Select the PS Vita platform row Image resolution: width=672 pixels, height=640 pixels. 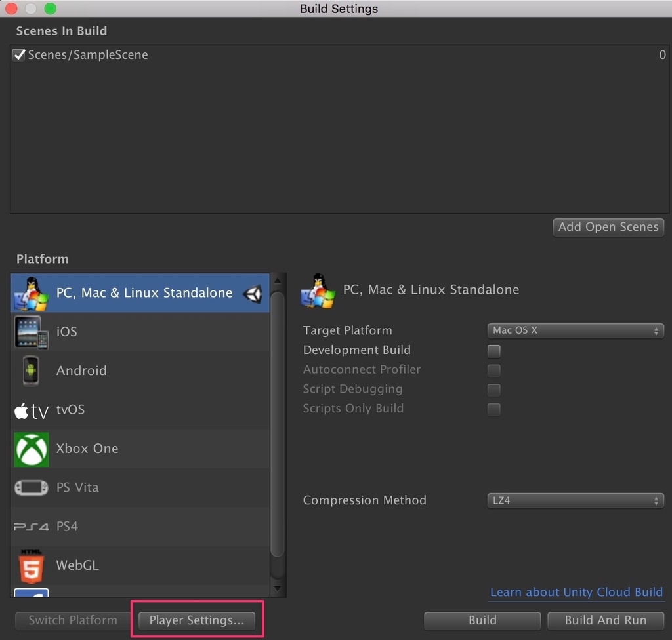(x=140, y=488)
